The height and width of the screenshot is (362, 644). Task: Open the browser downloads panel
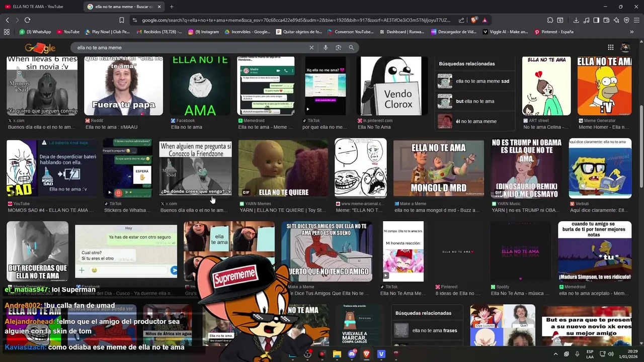click(x=576, y=20)
